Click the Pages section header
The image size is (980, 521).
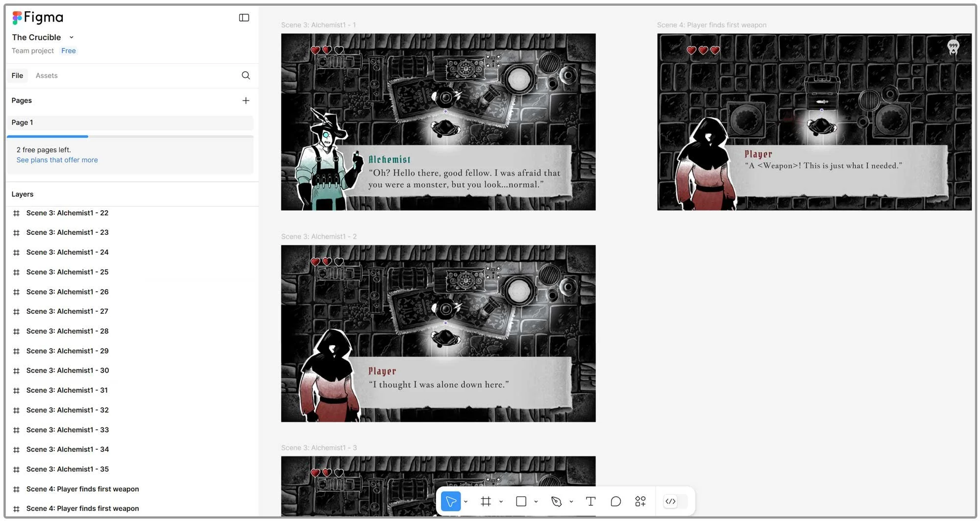(22, 100)
